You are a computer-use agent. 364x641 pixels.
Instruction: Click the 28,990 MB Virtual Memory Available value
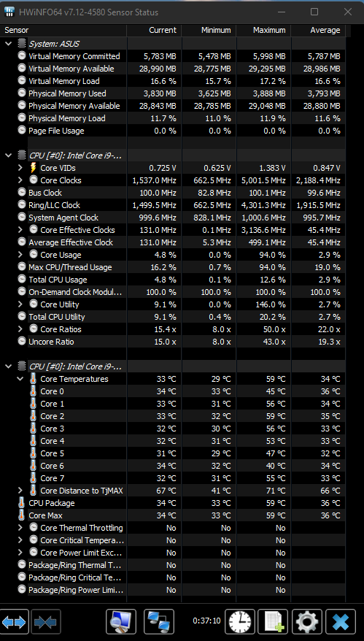pos(158,69)
